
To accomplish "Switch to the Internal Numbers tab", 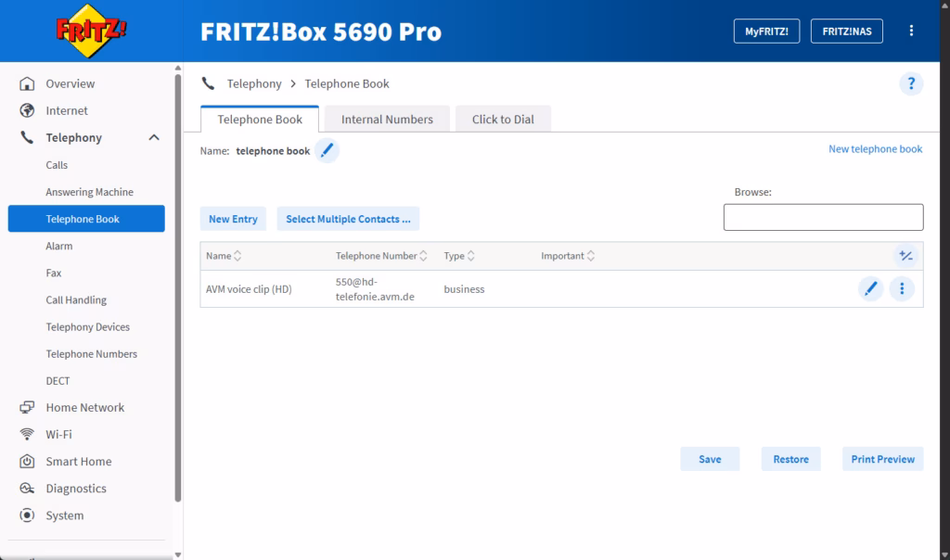I will pyautogui.click(x=387, y=120).
